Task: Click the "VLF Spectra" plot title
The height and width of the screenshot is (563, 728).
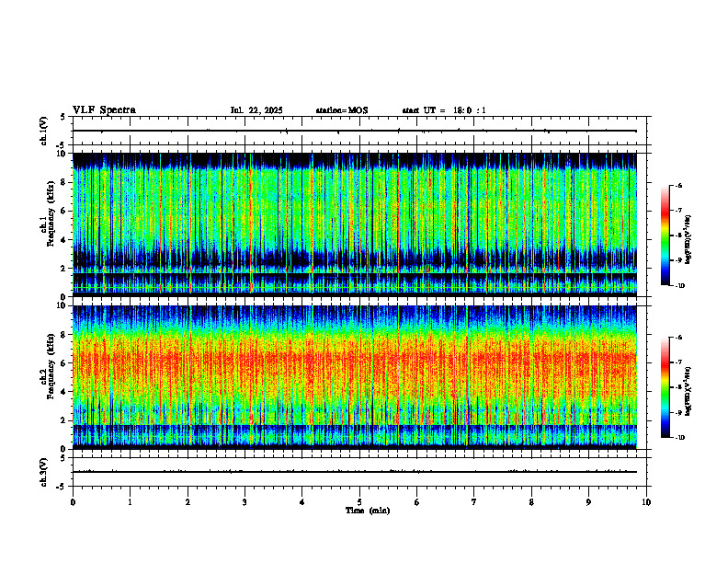Action: tap(104, 110)
